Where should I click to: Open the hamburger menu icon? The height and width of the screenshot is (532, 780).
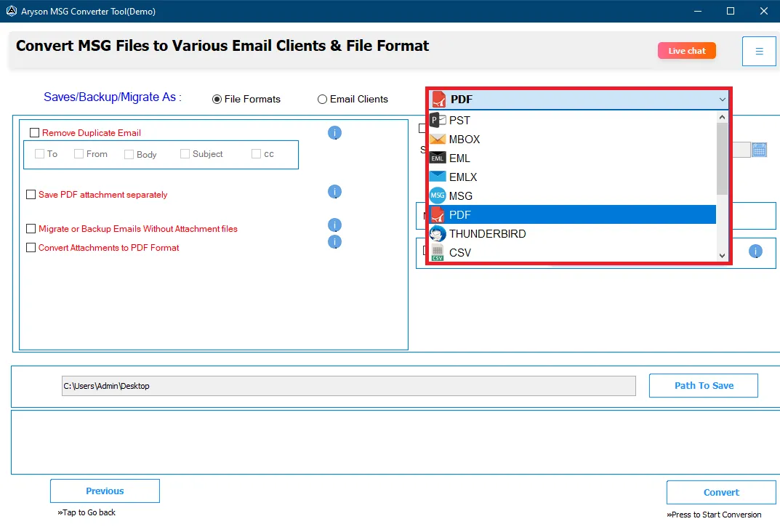pos(759,51)
